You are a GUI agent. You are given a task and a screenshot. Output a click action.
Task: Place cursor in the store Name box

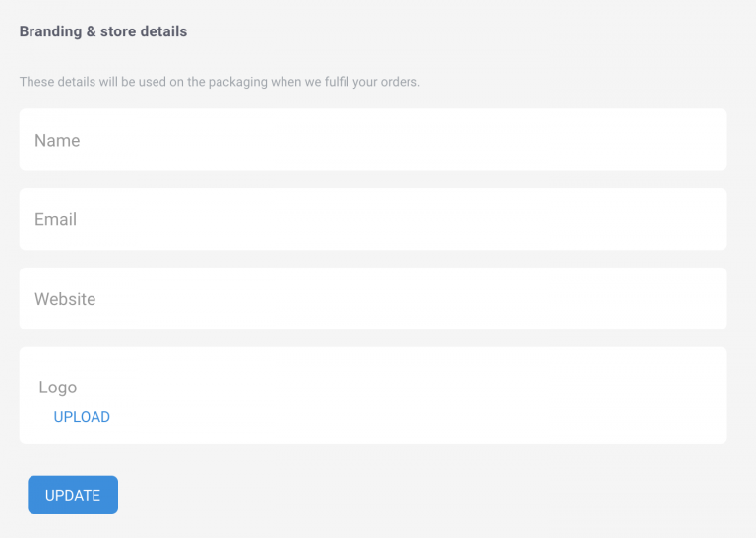coord(373,140)
